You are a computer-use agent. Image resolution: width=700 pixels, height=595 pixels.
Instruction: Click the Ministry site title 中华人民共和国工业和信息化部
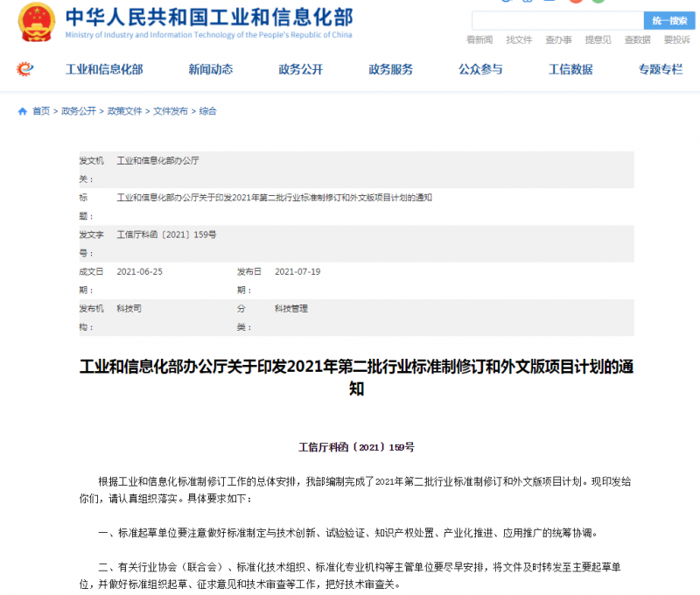tap(209, 17)
